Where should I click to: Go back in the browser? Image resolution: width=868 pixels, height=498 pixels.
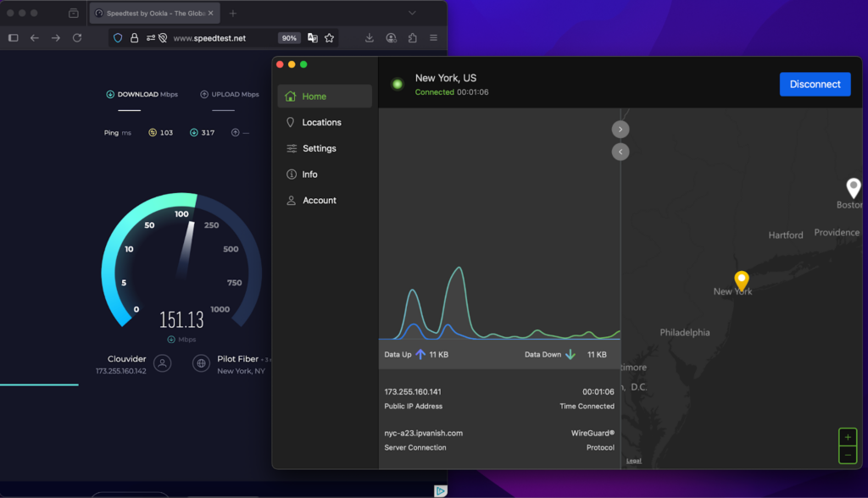(x=34, y=37)
